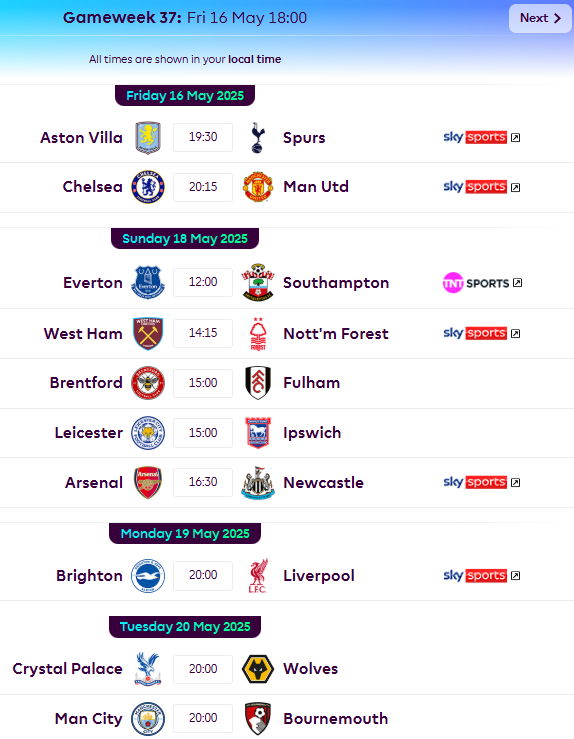
Task: Select the Man City badge
Action: point(148,719)
